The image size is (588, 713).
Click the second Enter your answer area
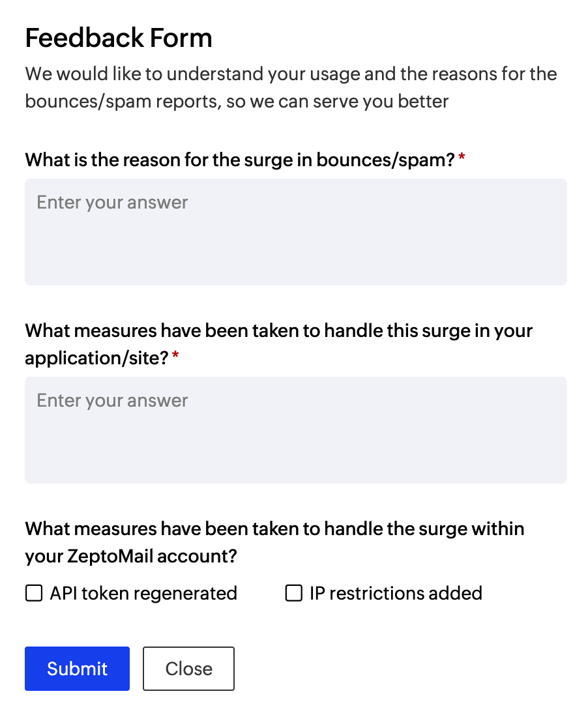[x=295, y=430]
